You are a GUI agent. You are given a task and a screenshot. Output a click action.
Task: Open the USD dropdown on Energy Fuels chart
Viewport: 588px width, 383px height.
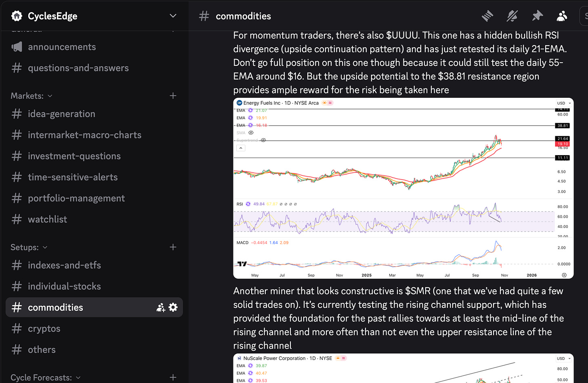click(564, 103)
